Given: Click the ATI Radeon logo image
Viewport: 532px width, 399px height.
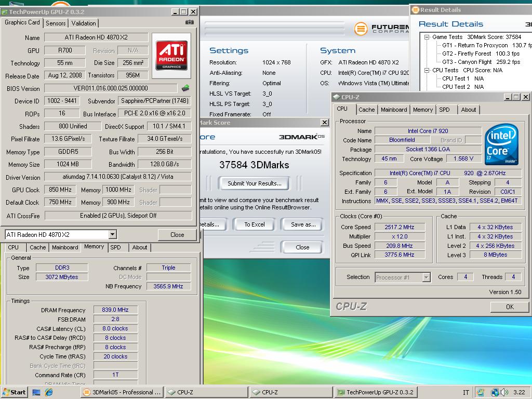Looking at the screenshot, I should coord(171,56).
